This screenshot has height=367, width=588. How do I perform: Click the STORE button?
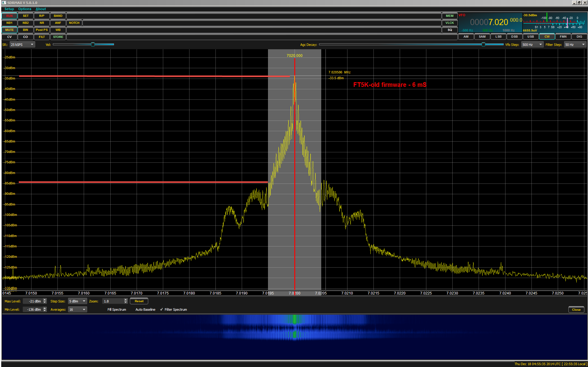(x=58, y=37)
